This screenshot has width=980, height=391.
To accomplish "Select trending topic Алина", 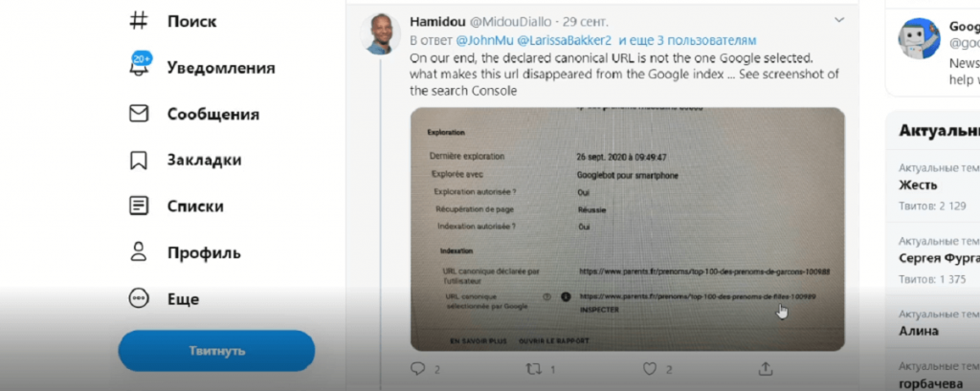I will [x=919, y=331].
